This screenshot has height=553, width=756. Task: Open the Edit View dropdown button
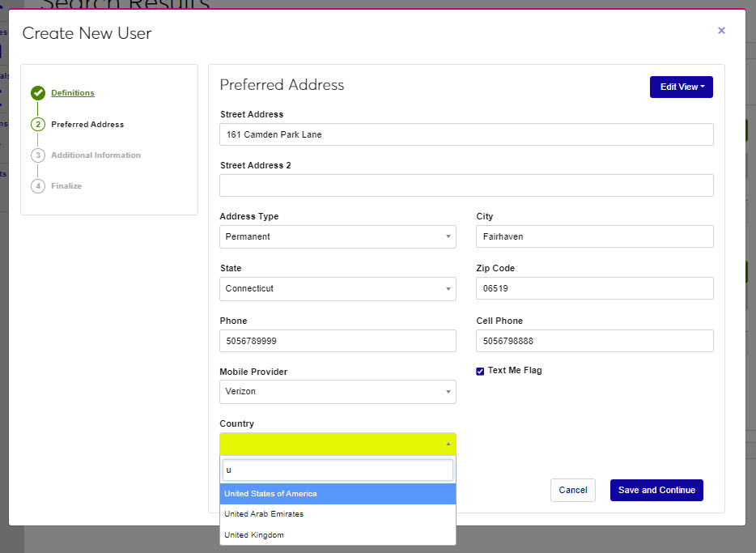point(681,87)
